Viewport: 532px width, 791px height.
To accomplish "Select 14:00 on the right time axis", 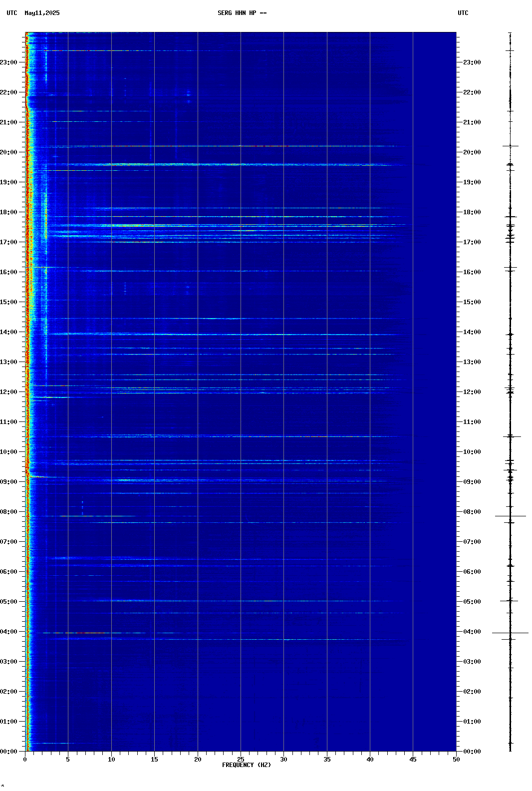I will click(x=472, y=332).
